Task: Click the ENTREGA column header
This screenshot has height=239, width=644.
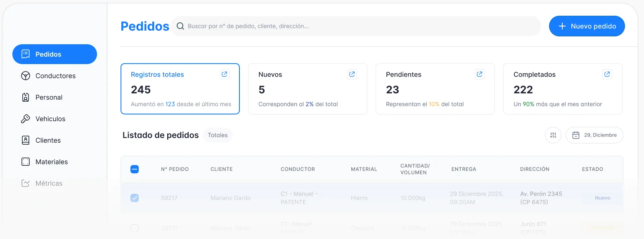Action: [464, 169]
